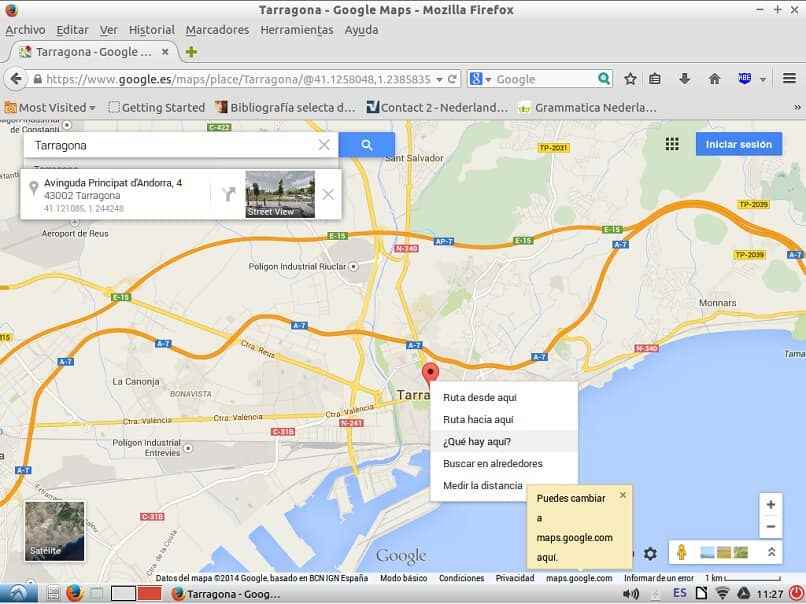806x604 pixels.
Task: Open the map settings gear
Action: click(651, 552)
